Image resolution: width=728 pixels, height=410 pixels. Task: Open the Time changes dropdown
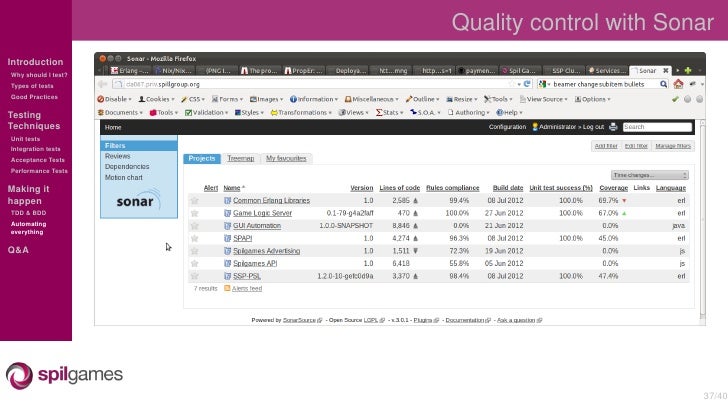point(650,175)
